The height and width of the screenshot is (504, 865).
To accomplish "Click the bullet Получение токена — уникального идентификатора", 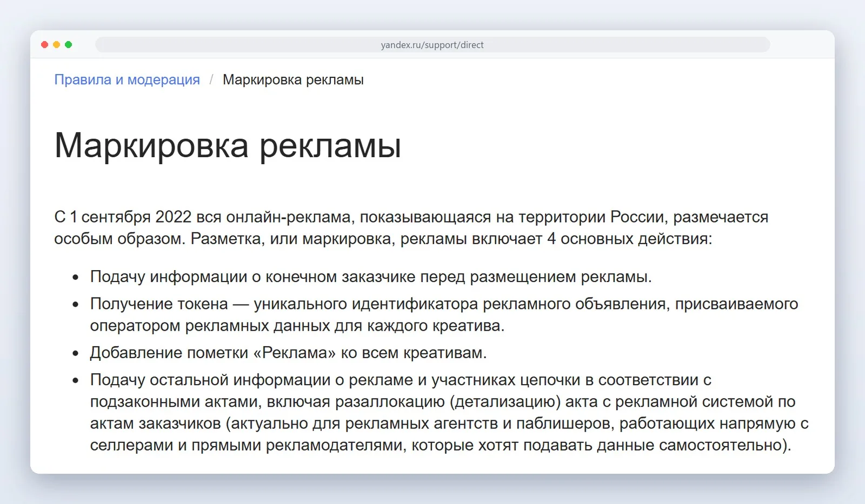I will pos(444,314).
